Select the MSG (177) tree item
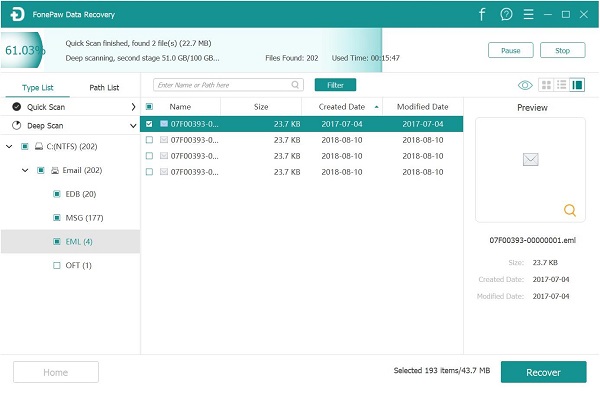The width and height of the screenshot is (600, 394). click(84, 218)
